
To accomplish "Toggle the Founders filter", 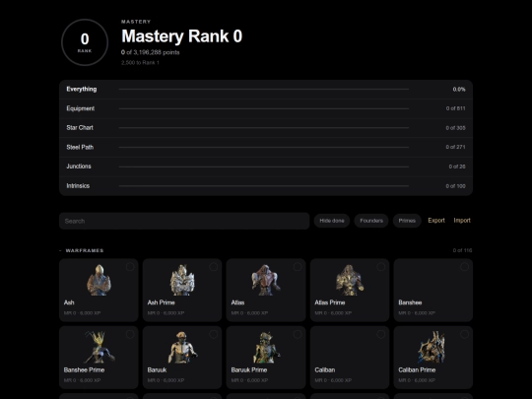I will point(371,221).
